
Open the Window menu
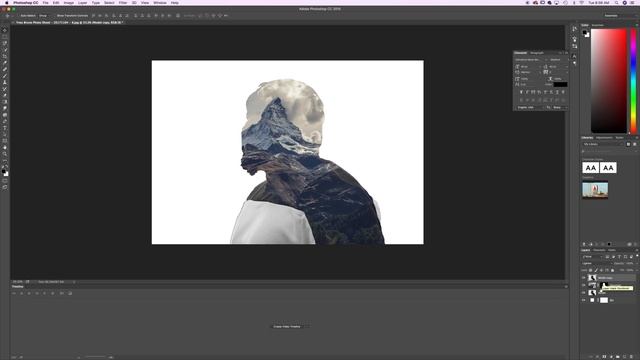pyautogui.click(x=160, y=3)
